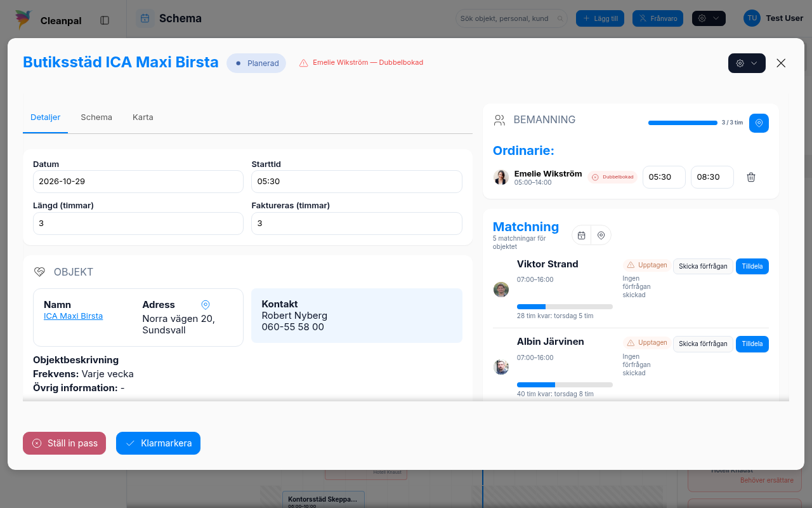This screenshot has height=508, width=812.
Task: Click Emelie's 08:30 end time field
Action: 712,177
